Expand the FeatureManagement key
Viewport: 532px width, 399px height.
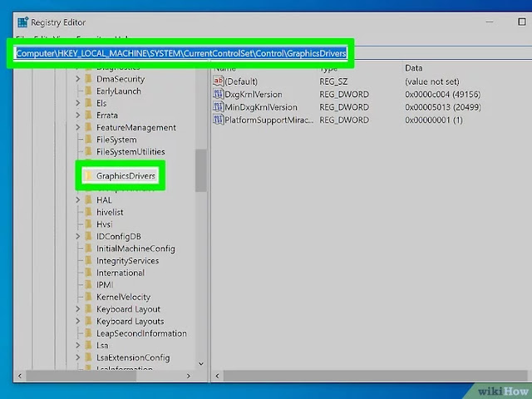click(77, 127)
